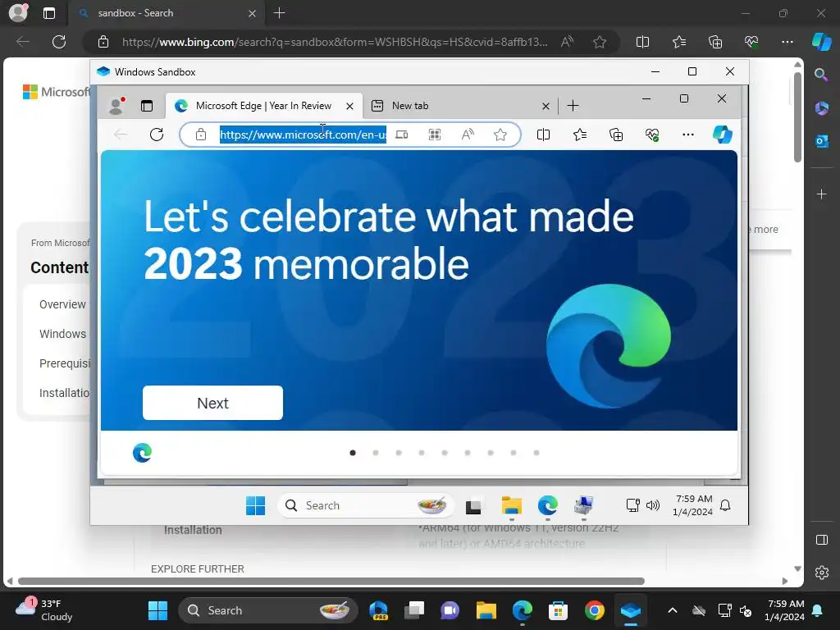Go to second slide dot of the carousel
Screen dimensions: 840x630
[x=376, y=453]
